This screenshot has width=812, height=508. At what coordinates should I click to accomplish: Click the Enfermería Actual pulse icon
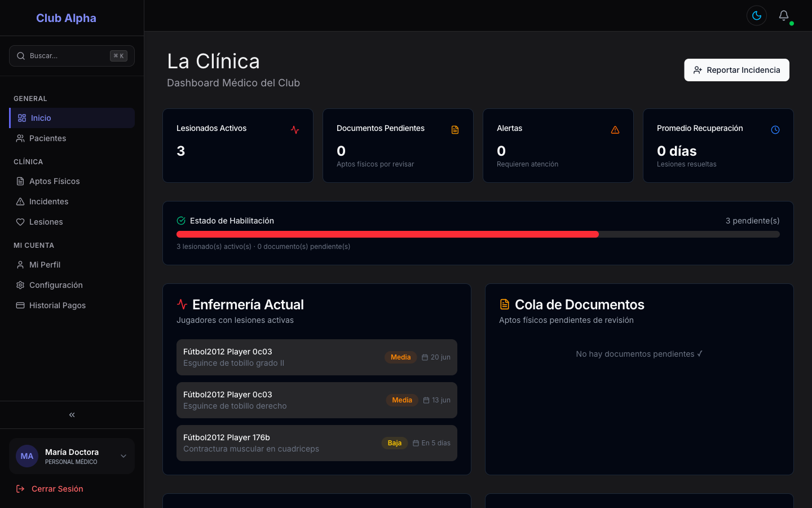(x=182, y=304)
